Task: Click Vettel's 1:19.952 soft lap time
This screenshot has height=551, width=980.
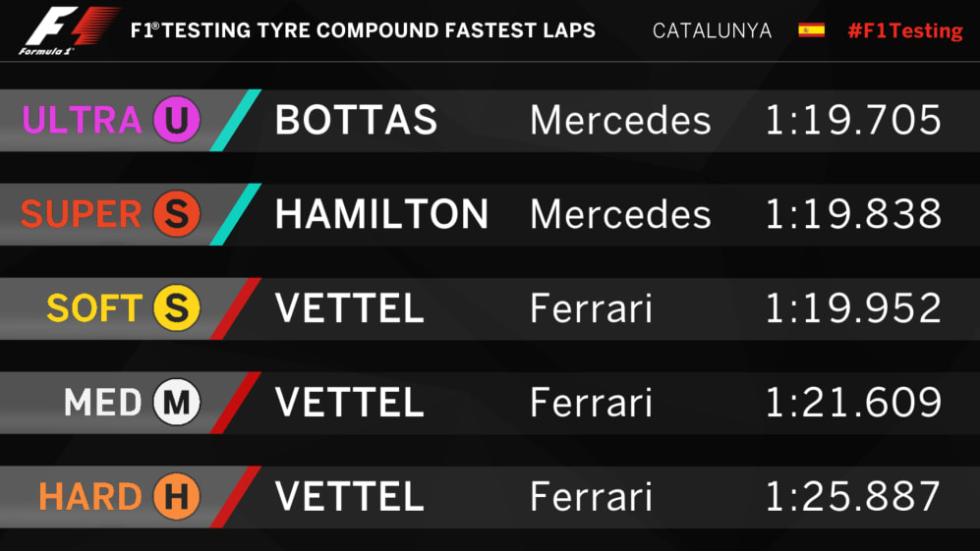Action: (852, 309)
